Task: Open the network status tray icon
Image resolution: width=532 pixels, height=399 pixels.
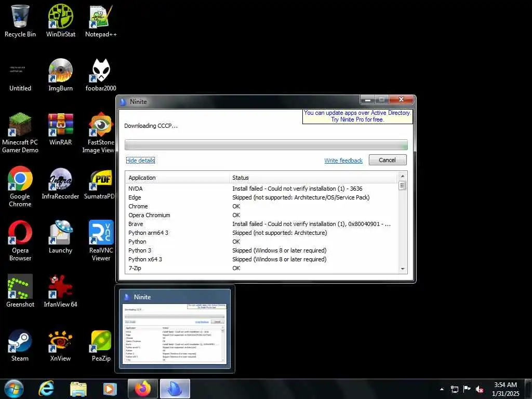Action: tap(454, 389)
